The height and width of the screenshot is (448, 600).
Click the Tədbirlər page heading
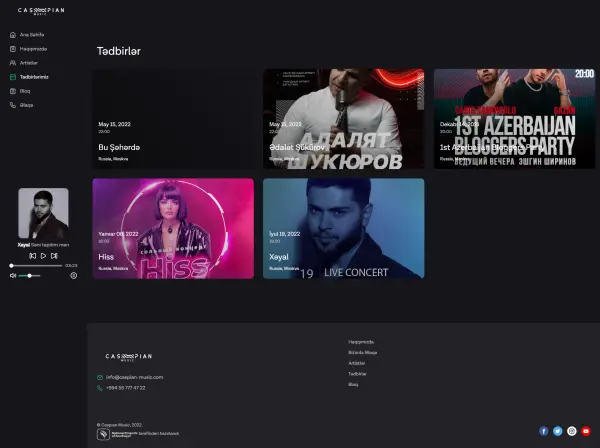click(119, 51)
